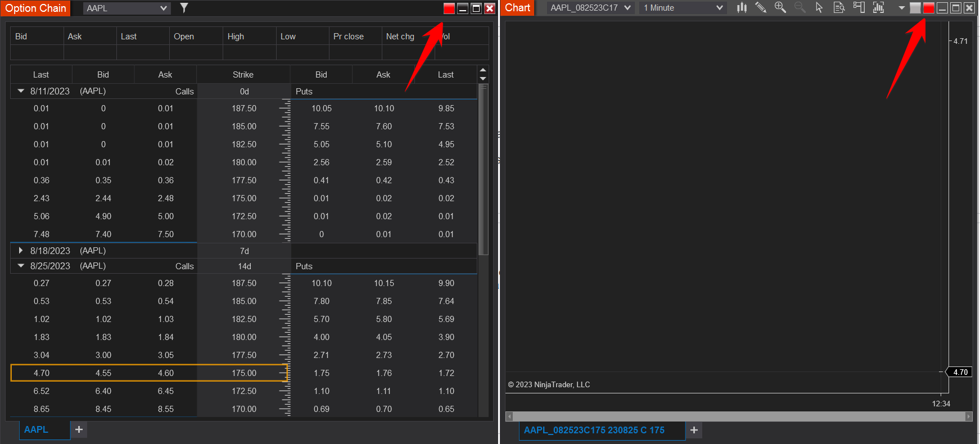The width and height of the screenshot is (980, 444).
Task: Click the option chain scroll up arrow
Action: tap(482, 70)
